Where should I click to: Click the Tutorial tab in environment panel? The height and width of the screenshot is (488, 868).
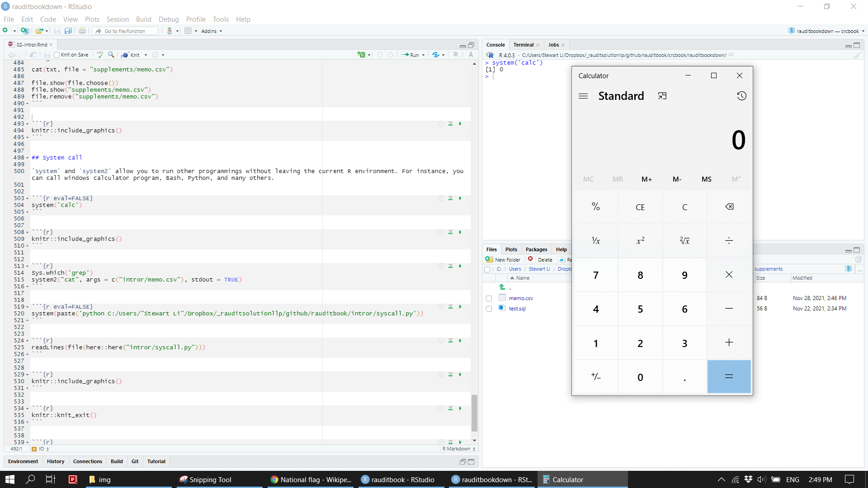pyautogui.click(x=156, y=461)
